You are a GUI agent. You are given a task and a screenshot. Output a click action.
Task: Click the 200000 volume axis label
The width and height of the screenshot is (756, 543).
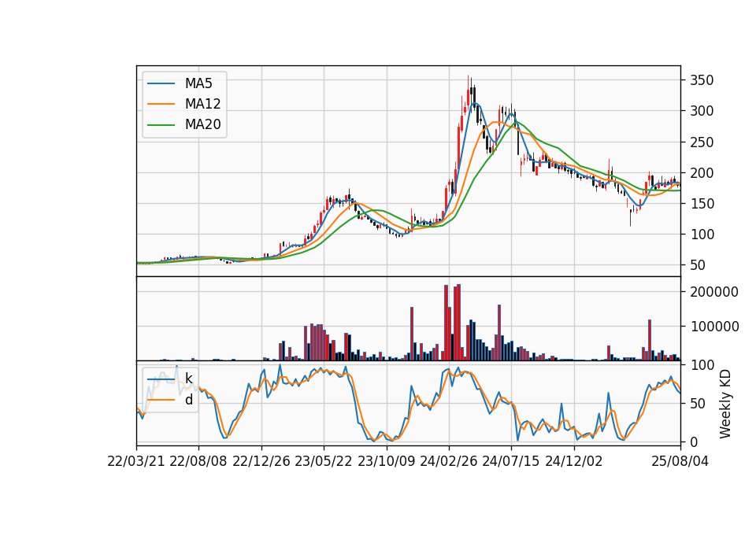[714, 292]
